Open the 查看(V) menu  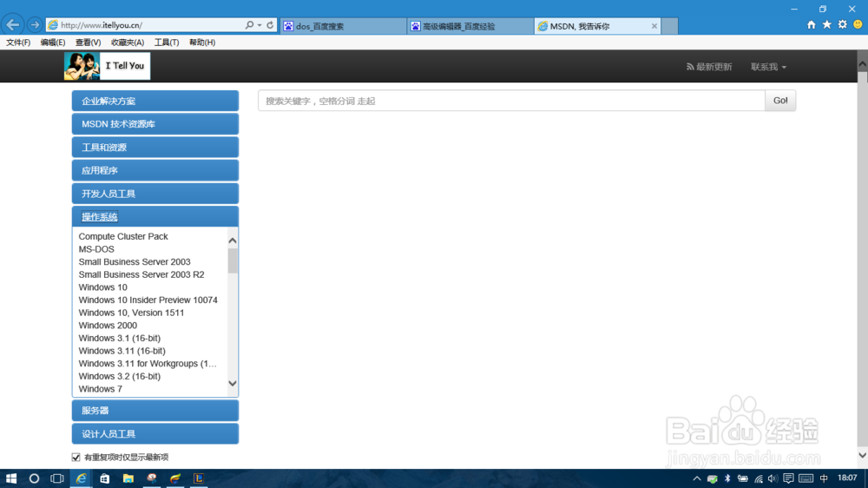(88, 42)
